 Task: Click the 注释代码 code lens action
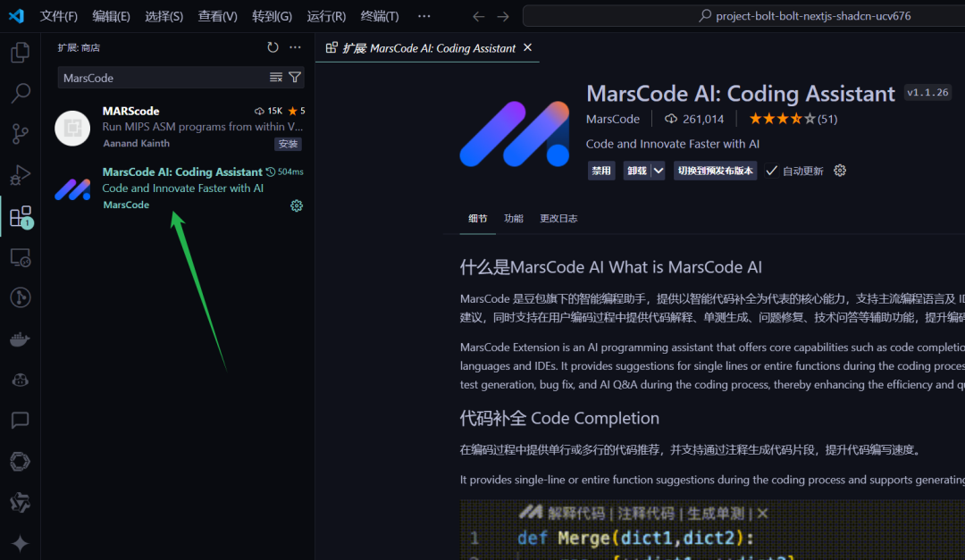(646, 514)
